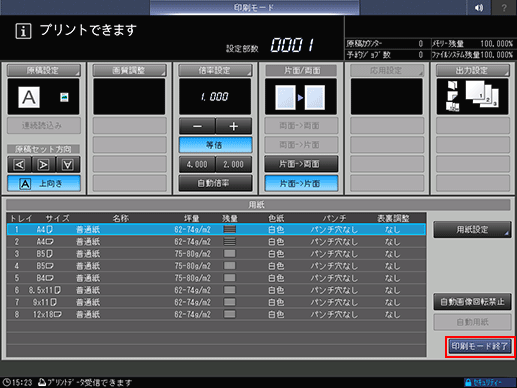Open the 原稿設定 settings panel

(44, 70)
